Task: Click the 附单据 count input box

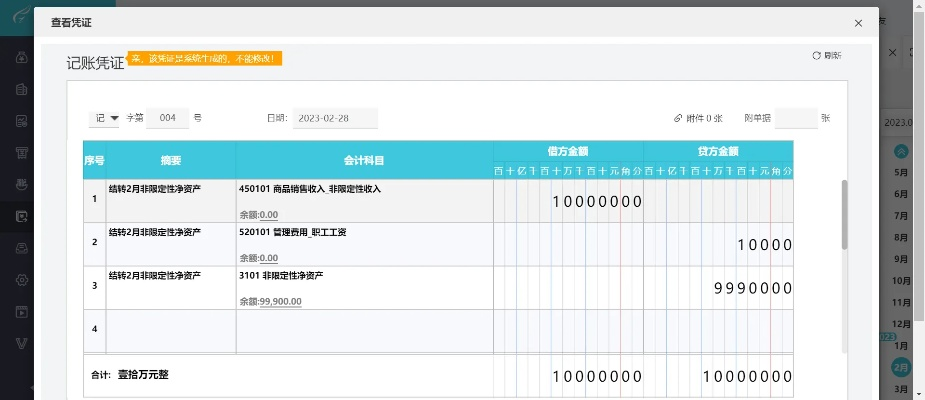Action: (795, 118)
